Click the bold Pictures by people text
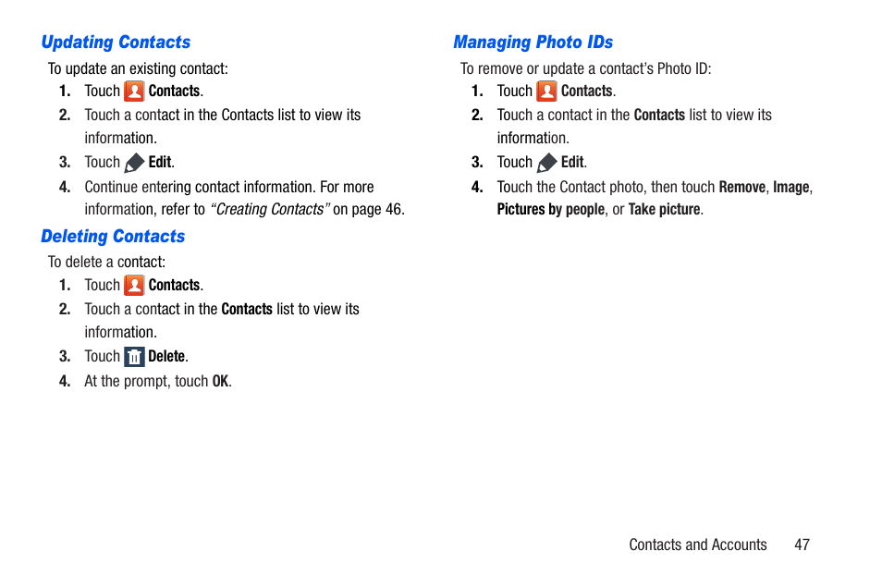The width and height of the screenshot is (882, 588). pyautogui.click(x=551, y=209)
